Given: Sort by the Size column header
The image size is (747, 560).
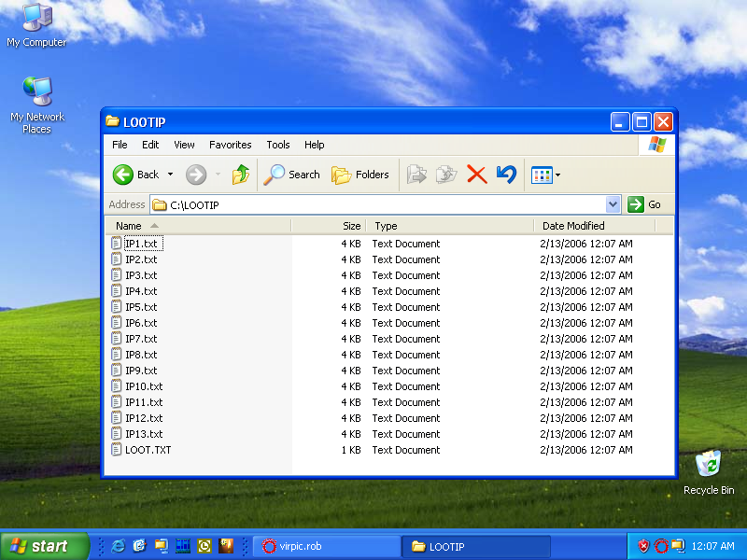Looking at the screenshot, I should (329, 226).
